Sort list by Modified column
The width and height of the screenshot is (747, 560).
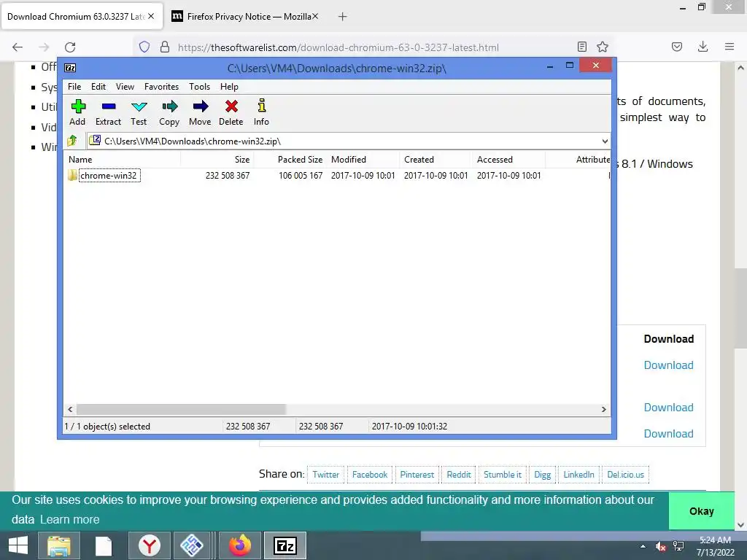363,160
